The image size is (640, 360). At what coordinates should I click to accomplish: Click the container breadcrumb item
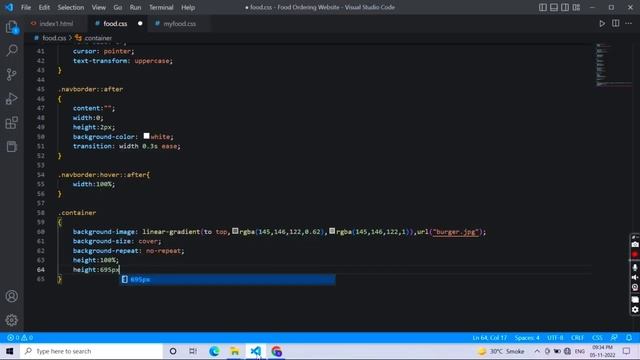pos(98,38)
